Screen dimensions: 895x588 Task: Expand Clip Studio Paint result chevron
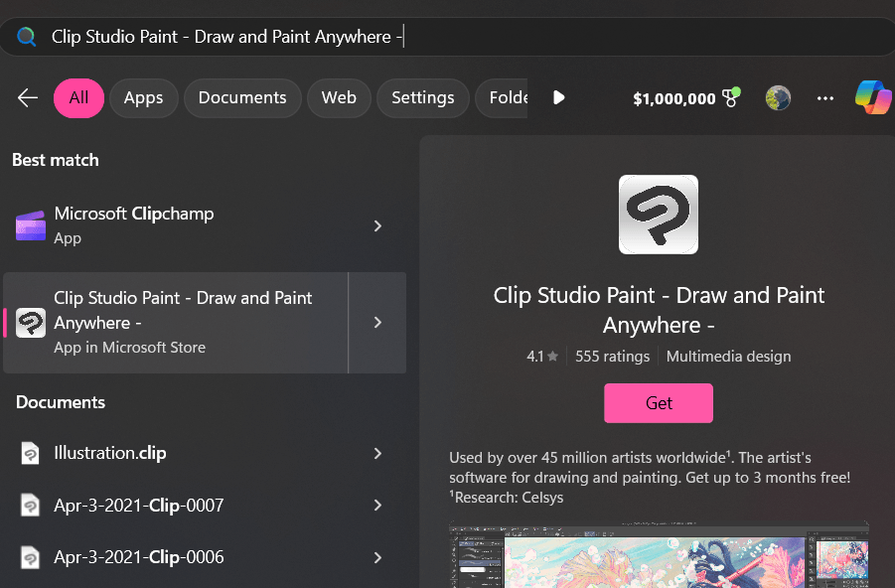point(377,323)
